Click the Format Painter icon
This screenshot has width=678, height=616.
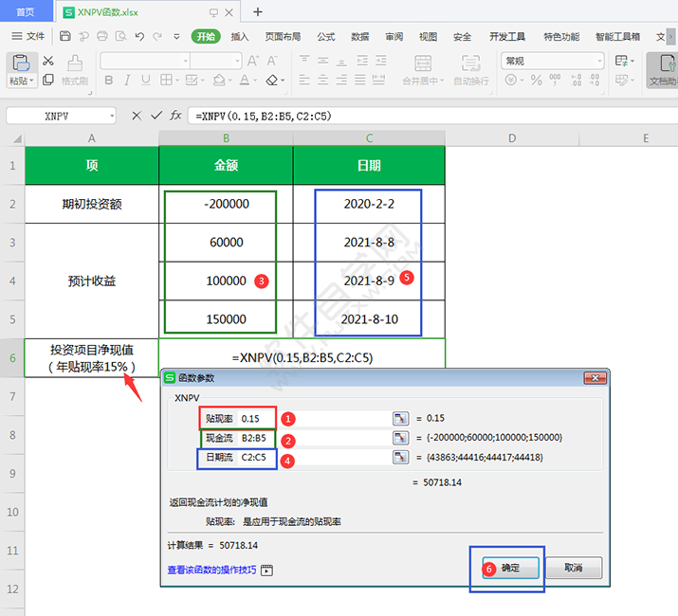coord(74,69)
